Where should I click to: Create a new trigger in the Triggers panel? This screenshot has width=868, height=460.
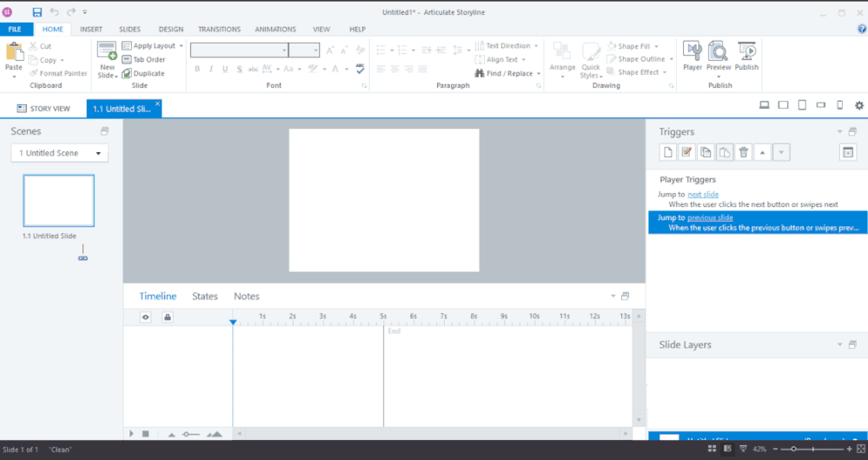pyautogui.click(x=668, y=152)
